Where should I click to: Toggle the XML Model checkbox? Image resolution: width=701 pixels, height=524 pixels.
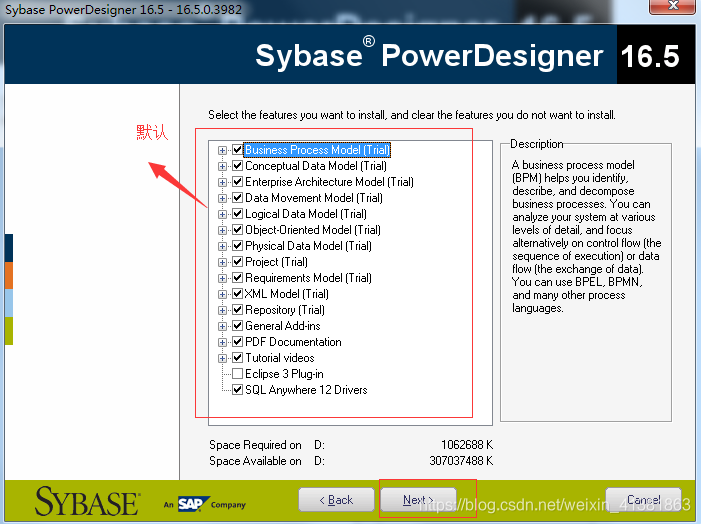pos(237,294)
